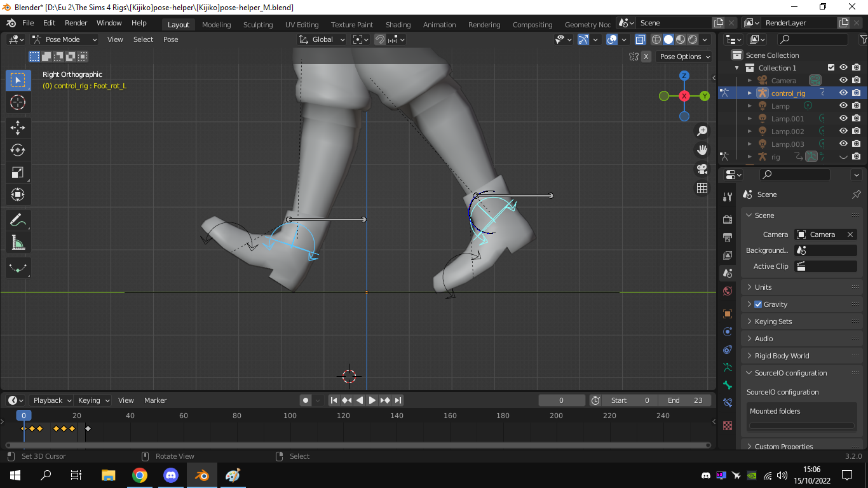Open the Pose Options dropdown

pyautogui.click(x=684, y=57)
